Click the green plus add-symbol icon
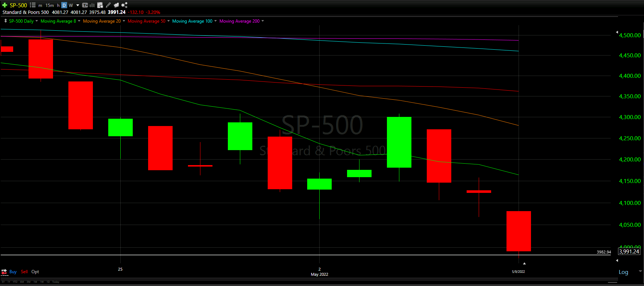Image resolution: width=644 pixels, height=286 pixels. pyautogui.click(x=5, y=5)
